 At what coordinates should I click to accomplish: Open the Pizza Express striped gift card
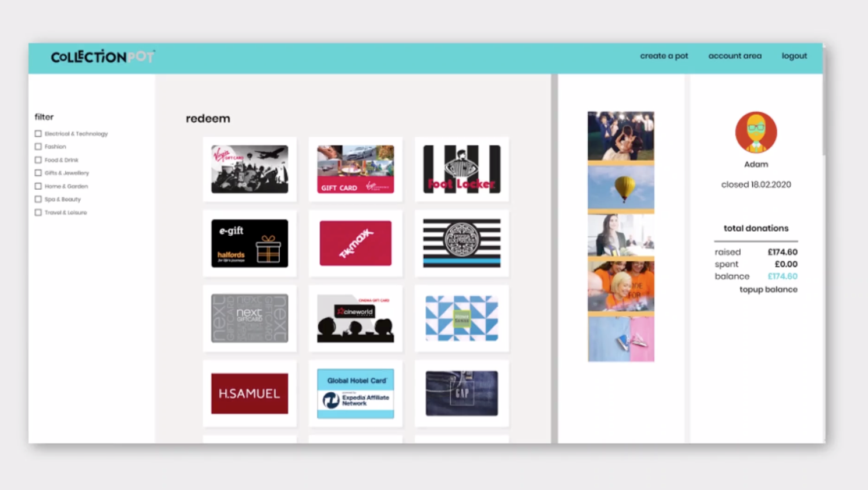click(461, 243)
